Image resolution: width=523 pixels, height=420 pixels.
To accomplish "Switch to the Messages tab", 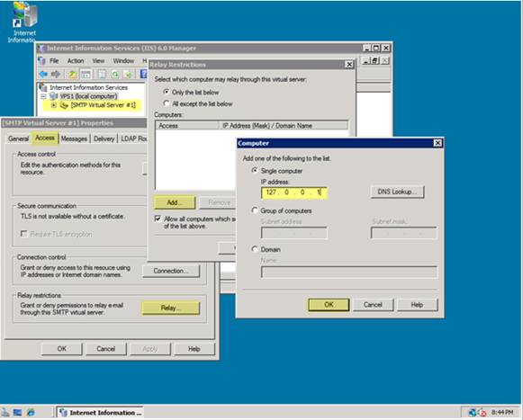I will tap(74, 139).
